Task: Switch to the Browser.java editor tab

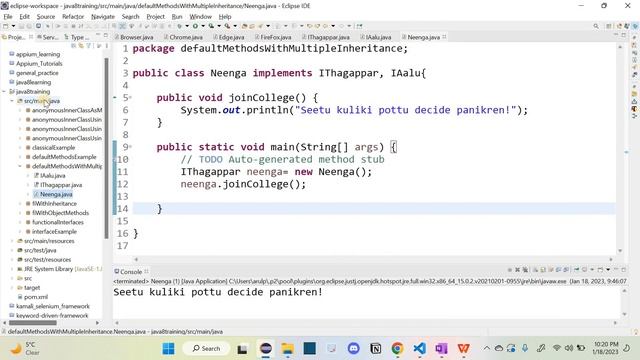Action: coord(137,37)
